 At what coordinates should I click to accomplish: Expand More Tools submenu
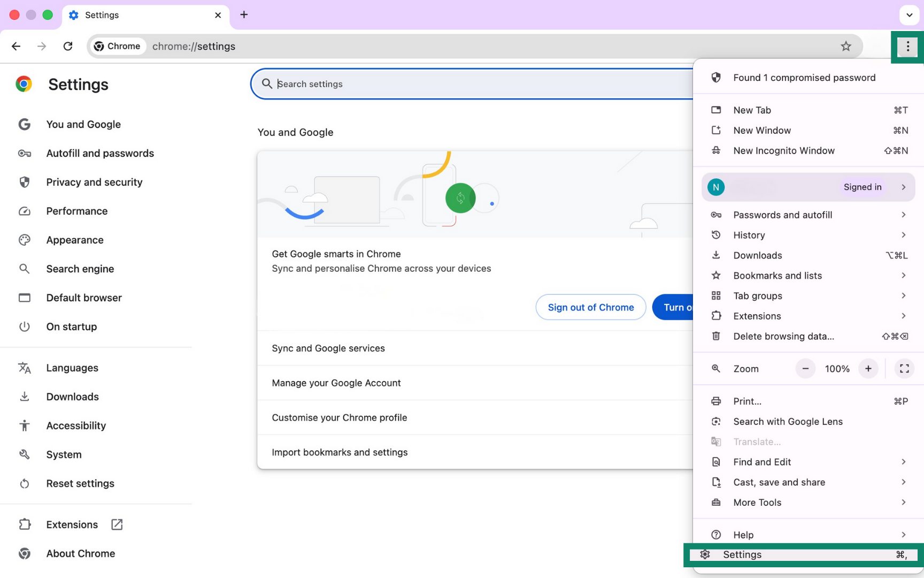808,503
